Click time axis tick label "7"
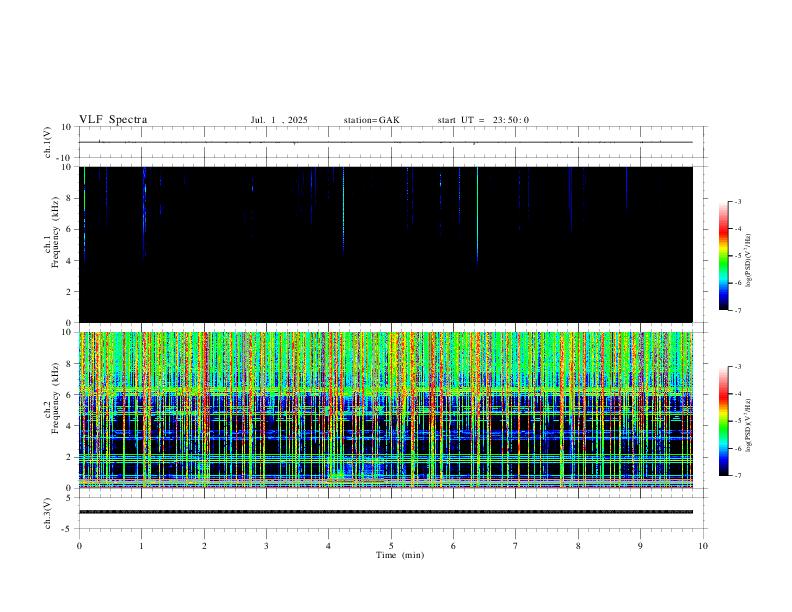The image size is (792, 612). click(x=516, y=546)
